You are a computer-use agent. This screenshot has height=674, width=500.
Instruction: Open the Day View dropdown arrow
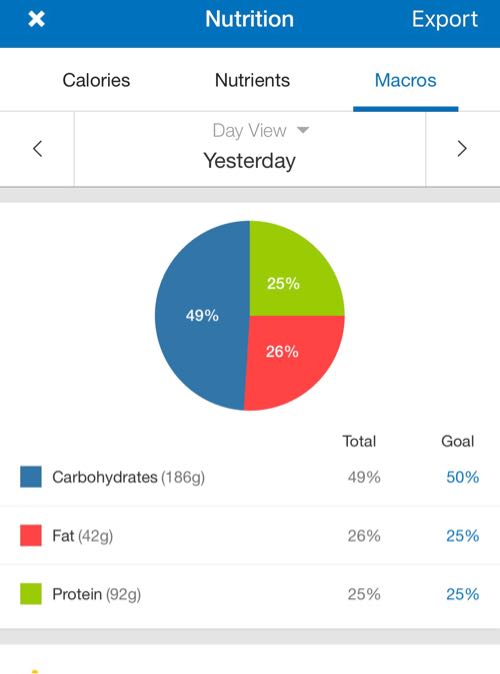pyautogui.click(x=303, y=130)
